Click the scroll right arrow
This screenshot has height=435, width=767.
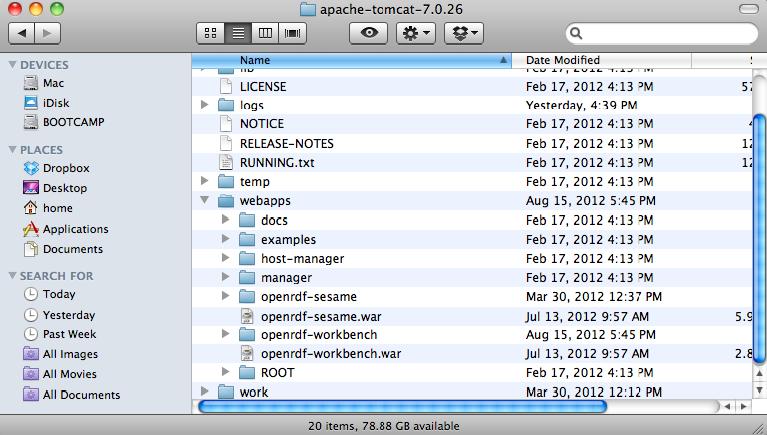coord(744,407)
